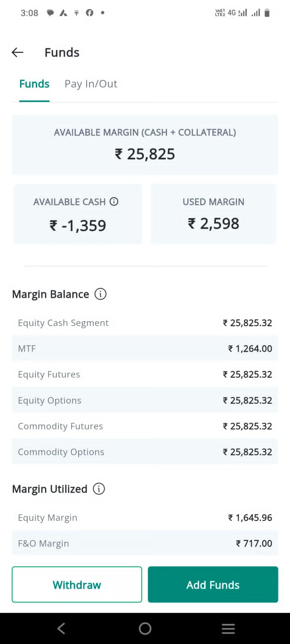The image size is (290, 644).
Task: Tap the Facebook notification icon in status bar
Action: tap(89, 13)
